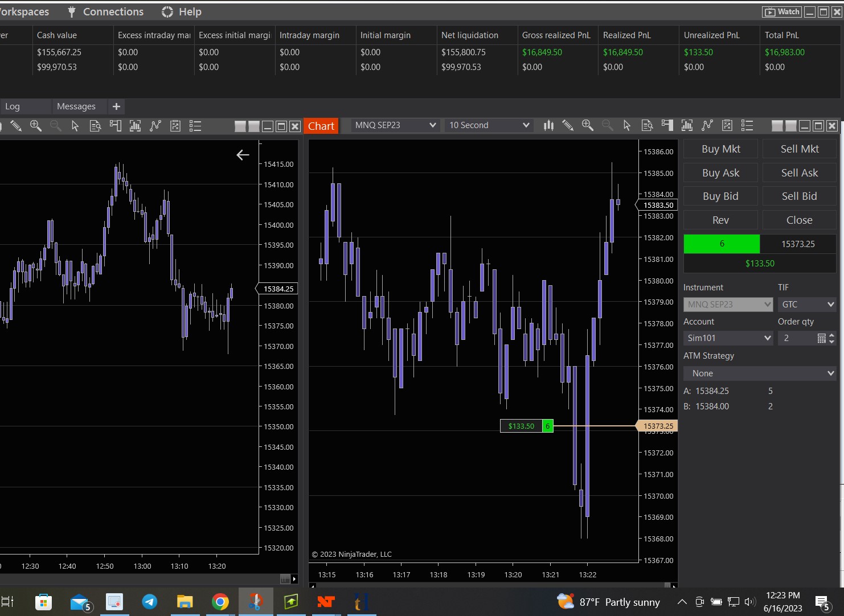Open Data Series in the MNQ SEP23 chart toolbar

point(687,125)
